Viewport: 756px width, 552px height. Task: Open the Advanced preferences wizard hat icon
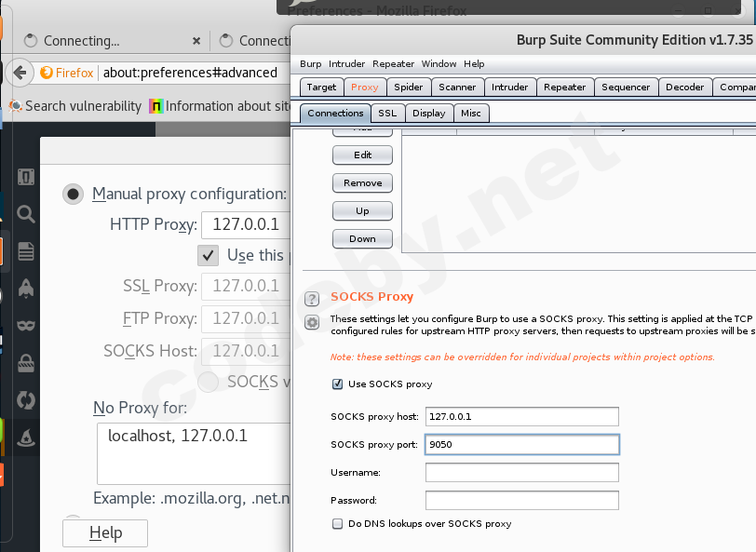(x=26, y=438)
